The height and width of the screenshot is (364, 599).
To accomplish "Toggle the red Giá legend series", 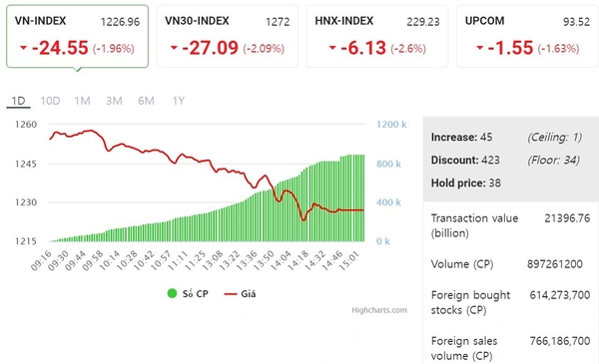I will pos(240,294).
